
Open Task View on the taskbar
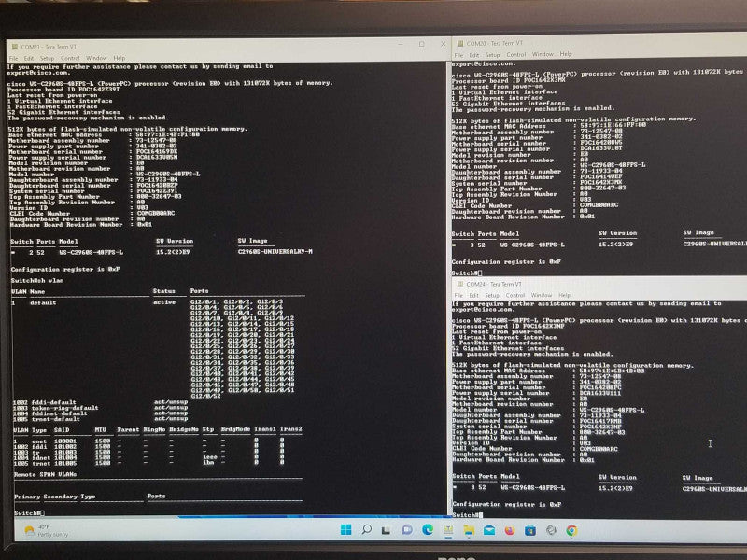pos(387,529)
